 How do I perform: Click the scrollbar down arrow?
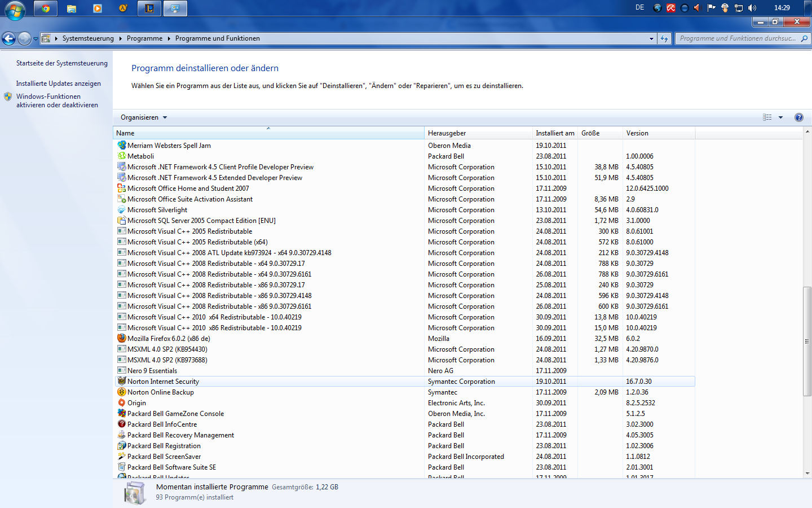[x=807, y=474]
